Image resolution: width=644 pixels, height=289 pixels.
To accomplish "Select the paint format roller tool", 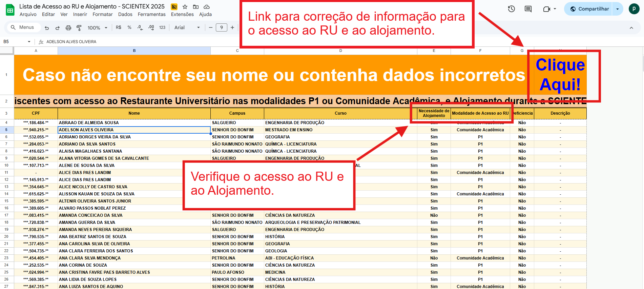I will pos(79,28).
